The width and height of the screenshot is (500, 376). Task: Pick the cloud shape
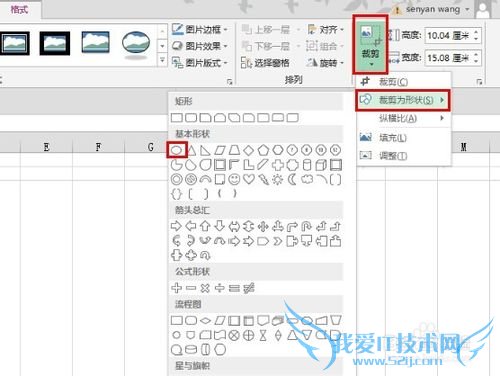307,180
